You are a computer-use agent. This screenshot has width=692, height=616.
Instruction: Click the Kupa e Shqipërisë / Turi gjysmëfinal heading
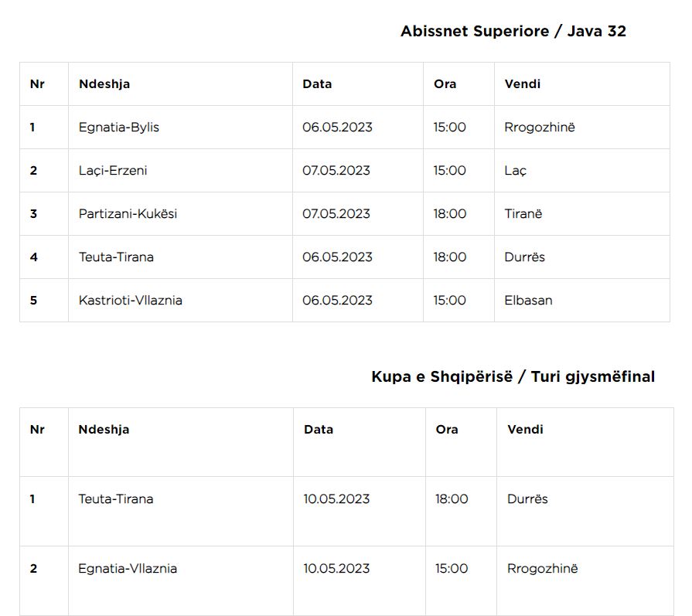(513, 377)
